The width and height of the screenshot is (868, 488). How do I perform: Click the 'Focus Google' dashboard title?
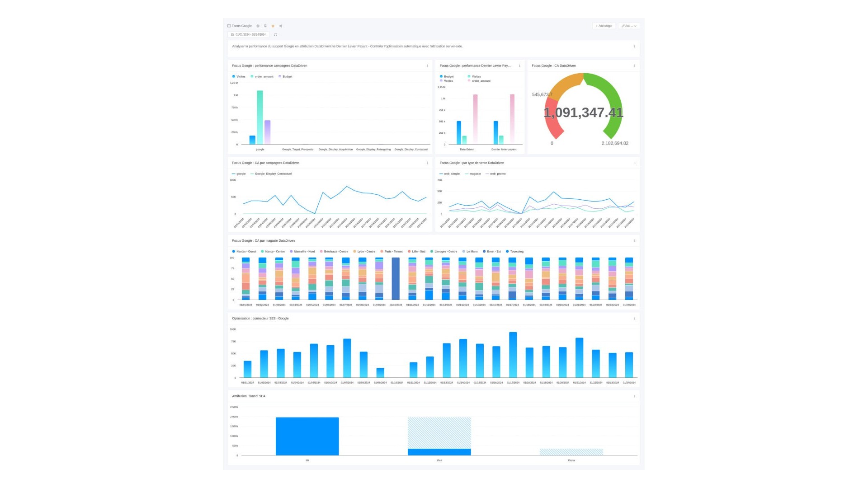click(x=241, y=26)
